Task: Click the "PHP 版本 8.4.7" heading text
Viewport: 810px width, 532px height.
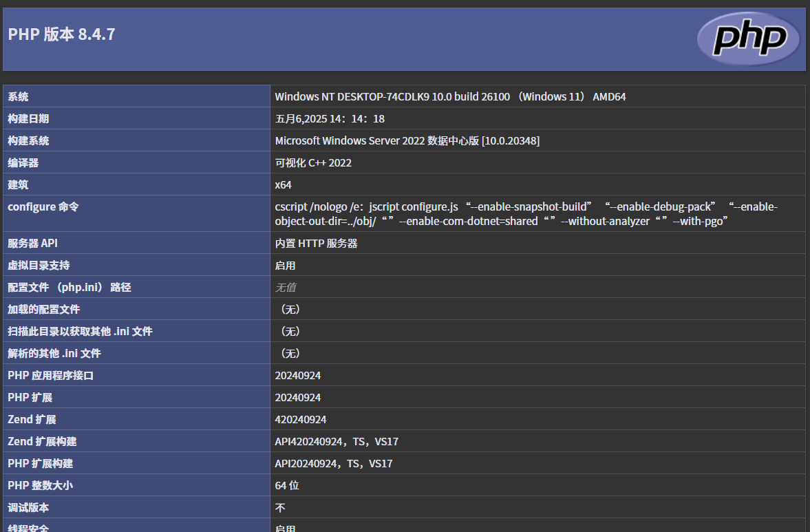Action: (61, 34)
